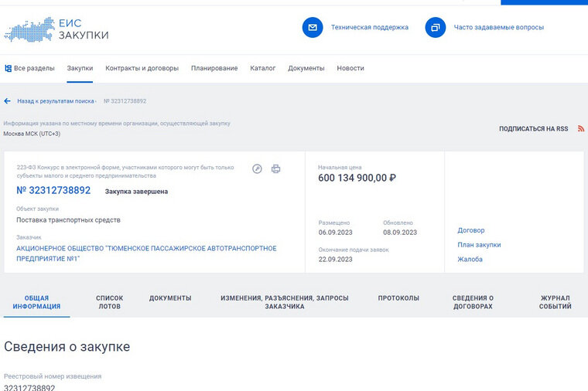The width and height of the screenshot is (588, 391).
Task: Open the Планирование menu item
Action: pos(214,68)
